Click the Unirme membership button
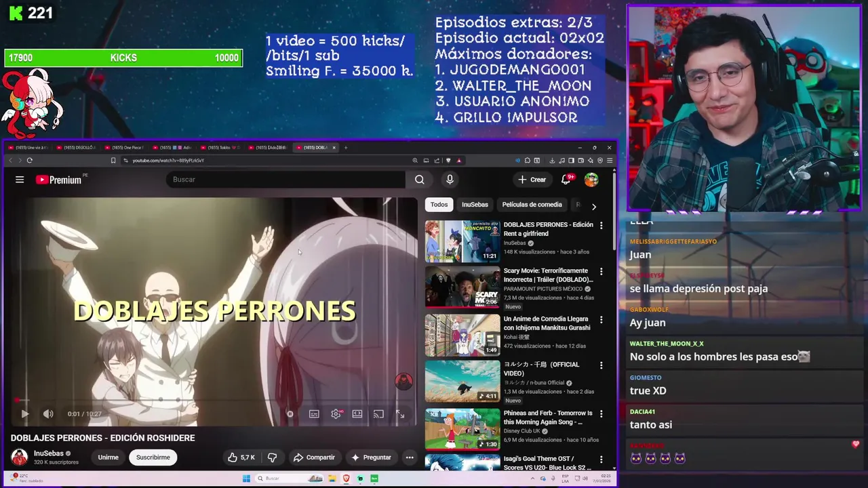The height and width of the screenshot is (488, 868). [x=108, y=457]
